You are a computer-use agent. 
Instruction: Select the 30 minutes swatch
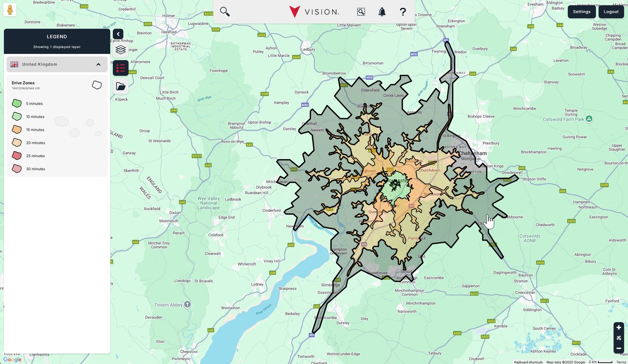click(16, 169)
